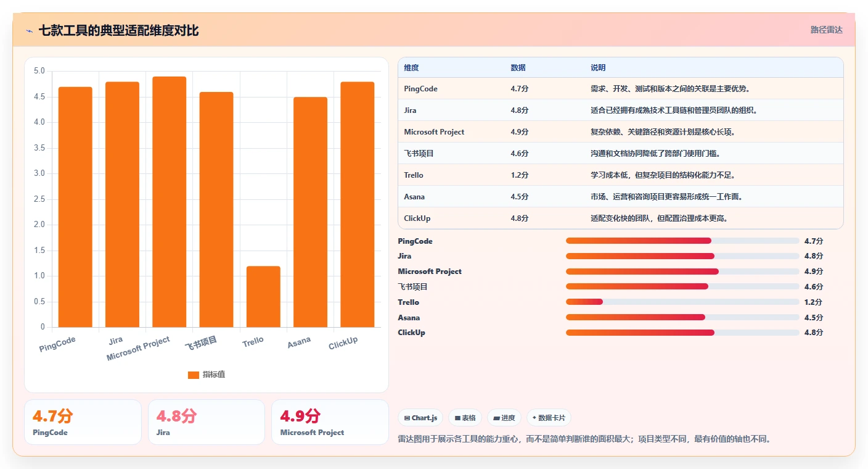Click the text 适配变化快的团队，但配置治理成本更高。

coord(659,218)
